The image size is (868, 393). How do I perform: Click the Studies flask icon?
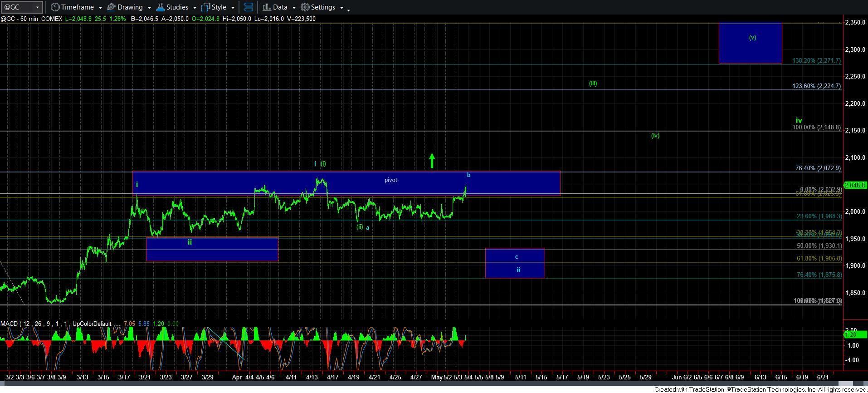(x=160, y=7)
